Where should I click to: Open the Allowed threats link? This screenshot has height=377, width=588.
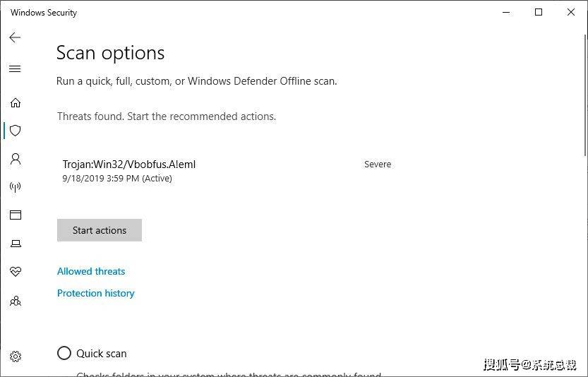tap(91, 271)
